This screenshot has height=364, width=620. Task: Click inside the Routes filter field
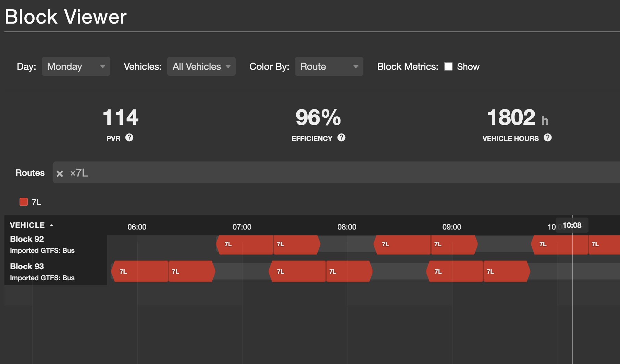[343, 173]
